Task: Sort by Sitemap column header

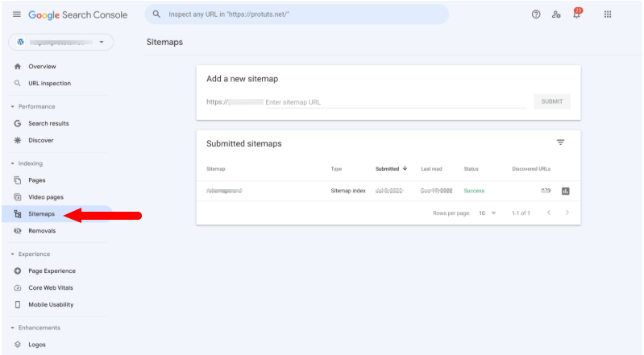Action: 216,169
